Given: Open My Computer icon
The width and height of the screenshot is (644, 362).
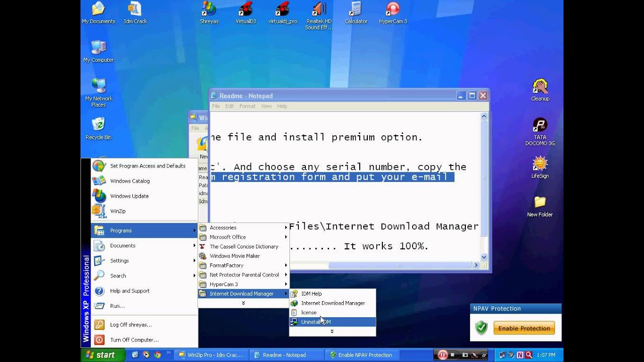Looking at the screenshot, I should click(x=99, y=51).
